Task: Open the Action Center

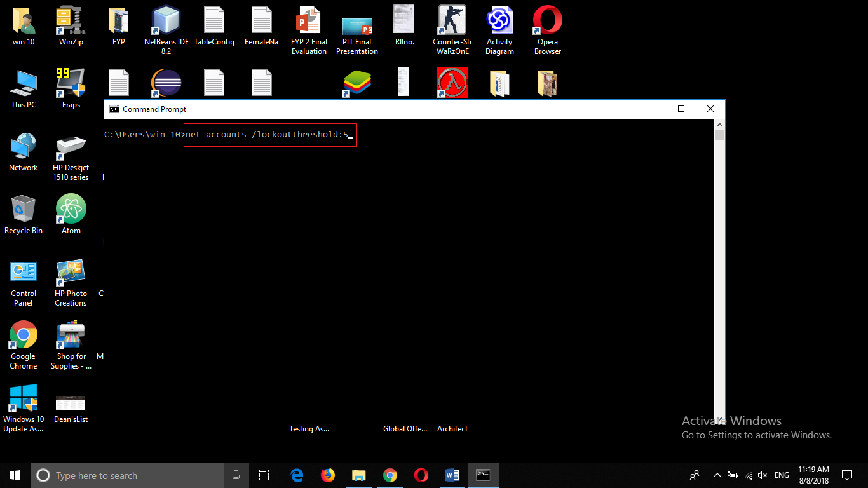Action: 847,475
